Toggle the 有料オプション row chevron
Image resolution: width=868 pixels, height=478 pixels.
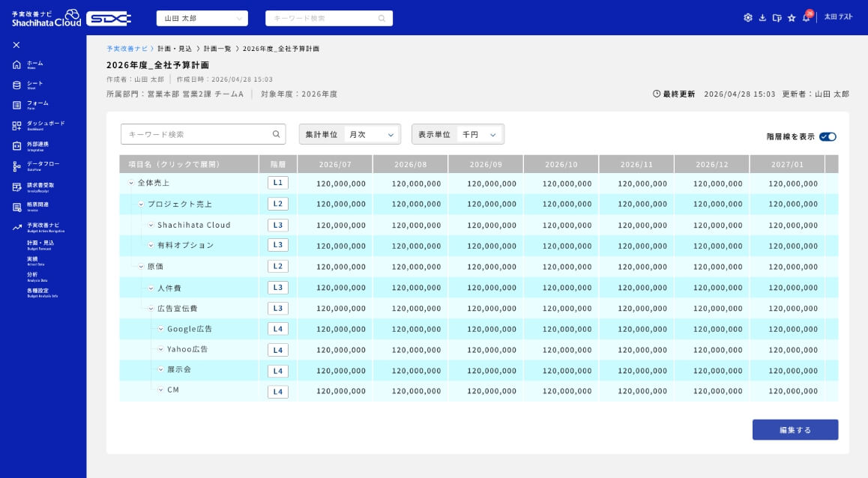pos(151,245)
